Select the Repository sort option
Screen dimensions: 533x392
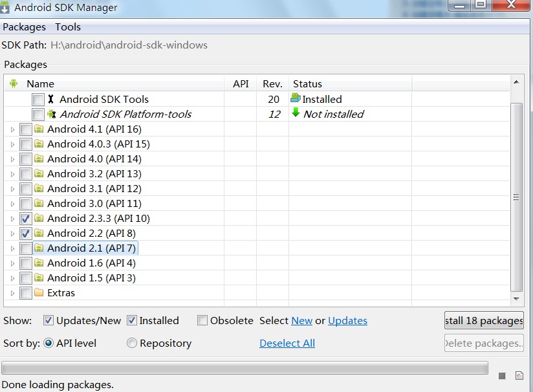[x=131, y=343]
